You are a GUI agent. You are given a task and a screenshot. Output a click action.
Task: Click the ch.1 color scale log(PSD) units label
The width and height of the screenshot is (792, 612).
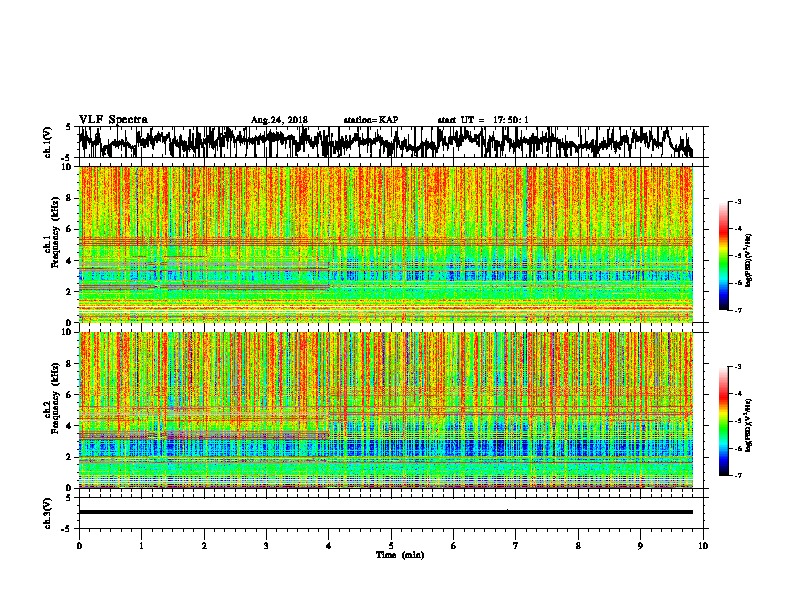(x=748, y=261)
